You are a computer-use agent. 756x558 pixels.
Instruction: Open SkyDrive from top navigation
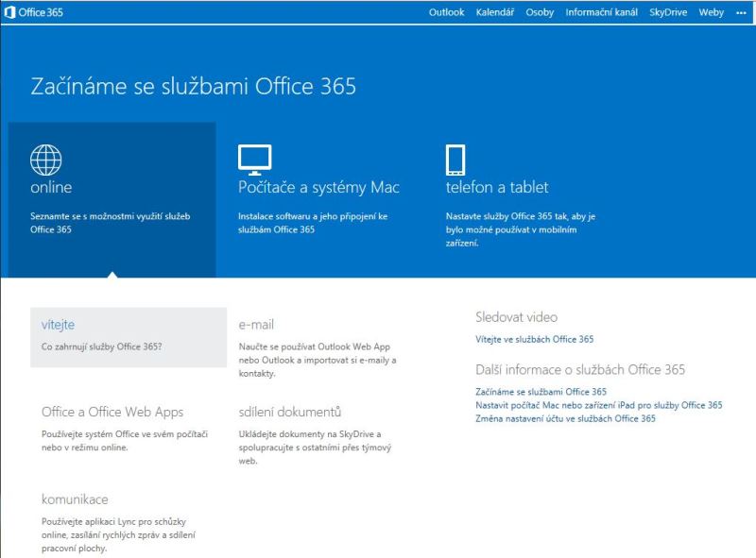668,12
